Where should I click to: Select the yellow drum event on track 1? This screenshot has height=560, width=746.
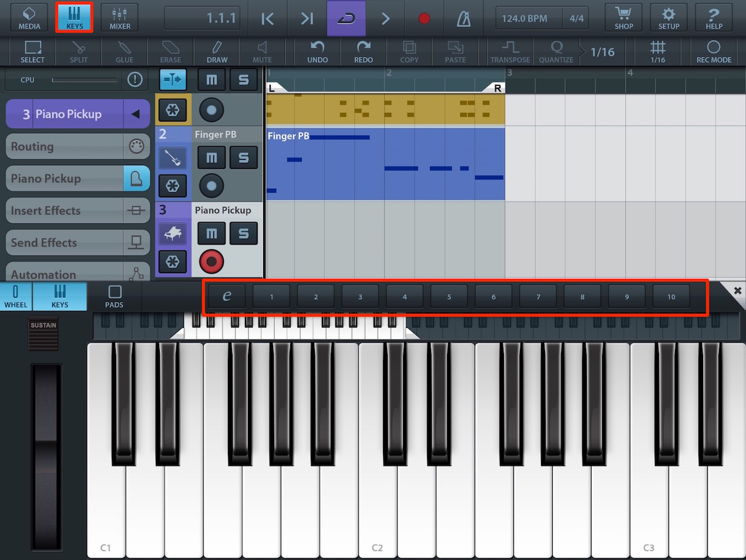coord(385,109)
